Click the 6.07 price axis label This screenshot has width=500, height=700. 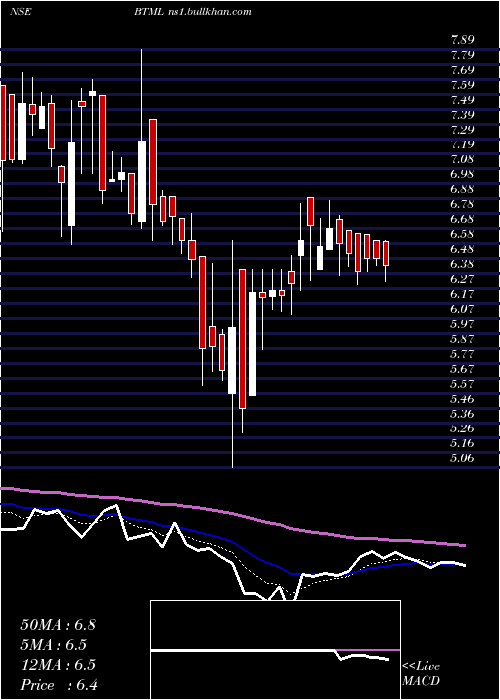pos(463,308)
